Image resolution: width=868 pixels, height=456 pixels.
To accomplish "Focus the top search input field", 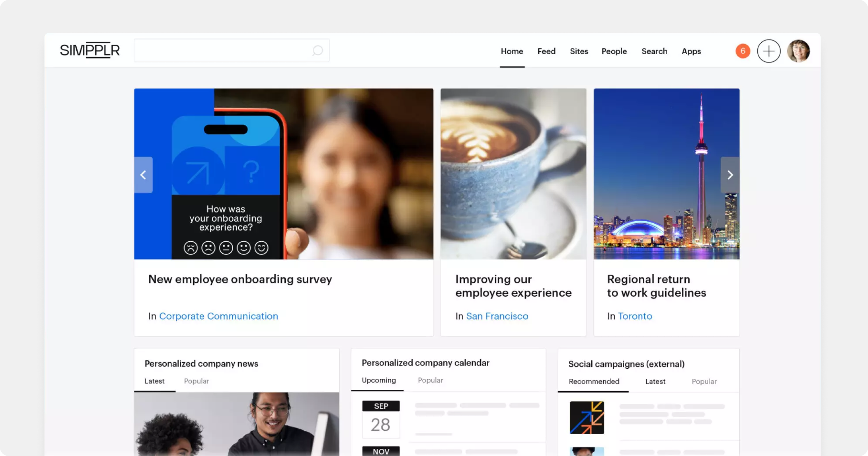I will [231, 50].
